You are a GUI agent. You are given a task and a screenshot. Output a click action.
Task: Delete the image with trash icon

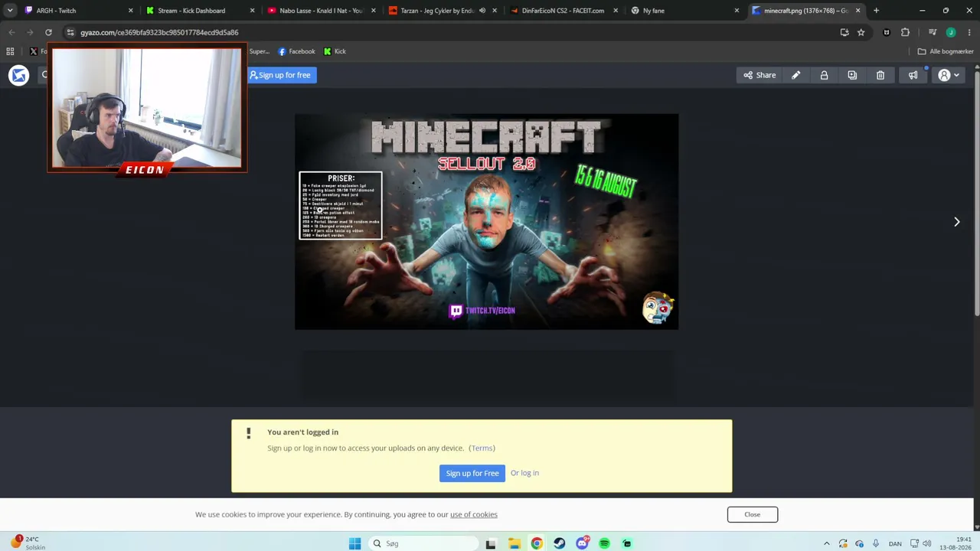(x=880, y=75)
